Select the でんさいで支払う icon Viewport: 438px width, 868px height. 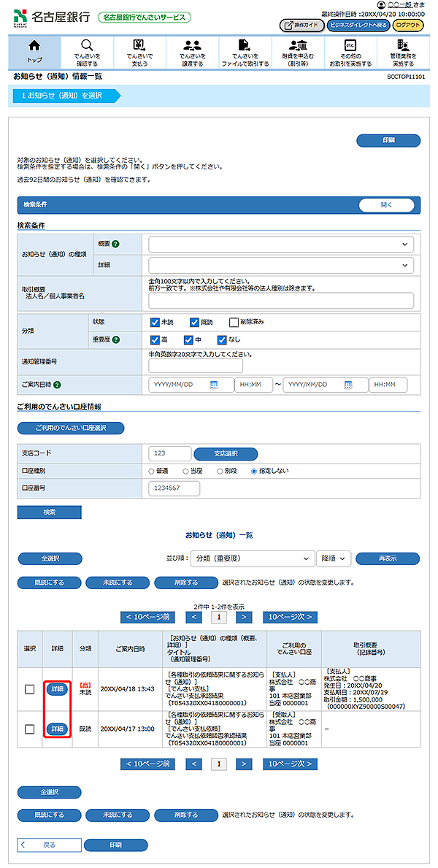tap(139, 46)
